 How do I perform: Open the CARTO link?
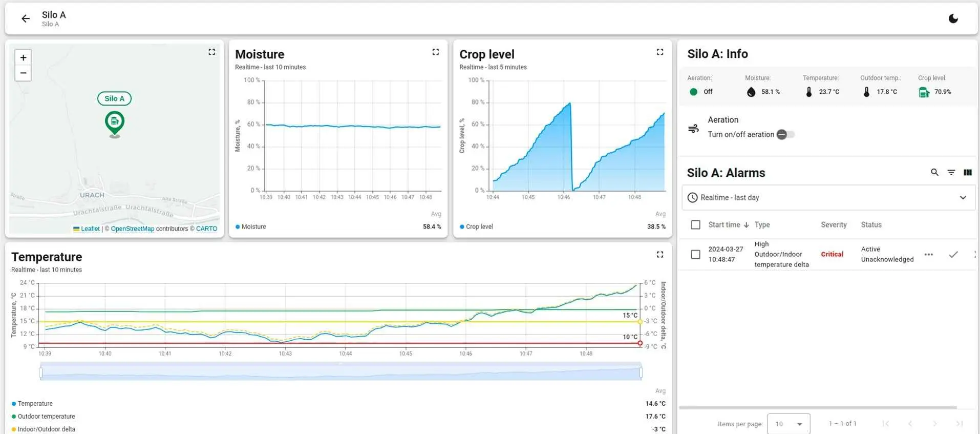point(206,229)
